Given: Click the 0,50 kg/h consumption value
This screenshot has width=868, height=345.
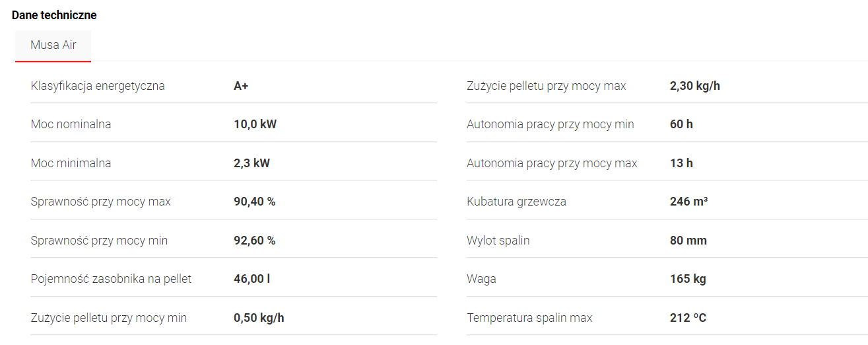Looking at the screenshot, I should tap(259, 318).
